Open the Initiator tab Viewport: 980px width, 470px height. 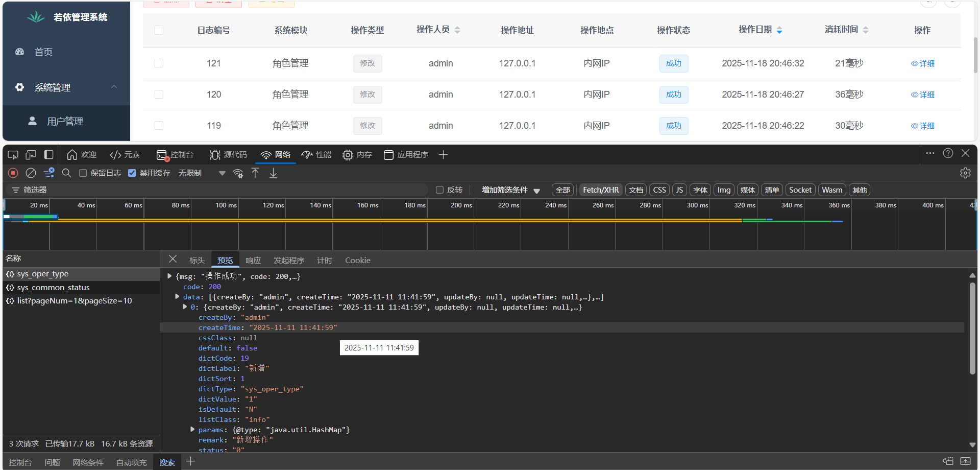pyautogui.click(x=289, y=261)
